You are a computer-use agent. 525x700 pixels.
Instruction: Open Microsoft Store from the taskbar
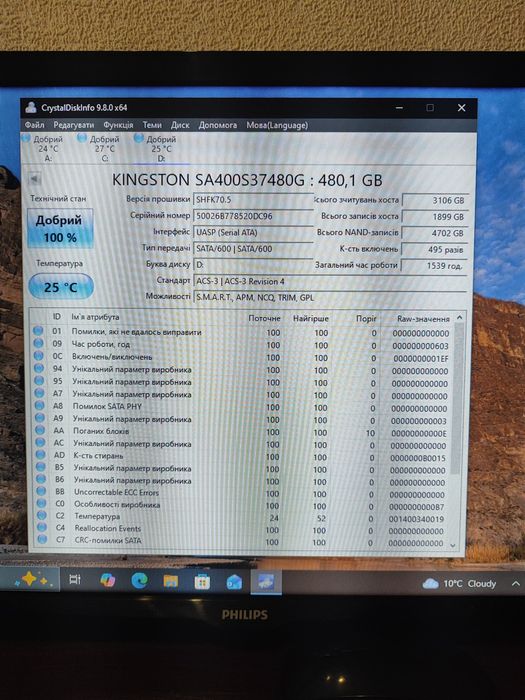[202, 581]
